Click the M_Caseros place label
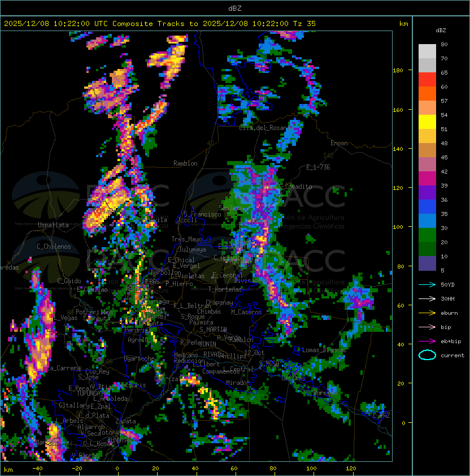This screenshot has width=470, height=476. click(x=246, y=312)
